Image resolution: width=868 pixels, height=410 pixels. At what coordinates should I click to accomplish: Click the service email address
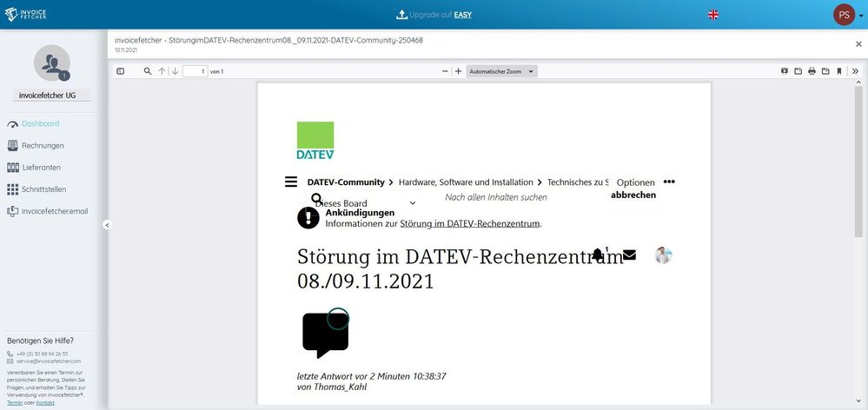pyautogui.click(x=49, y=360)
